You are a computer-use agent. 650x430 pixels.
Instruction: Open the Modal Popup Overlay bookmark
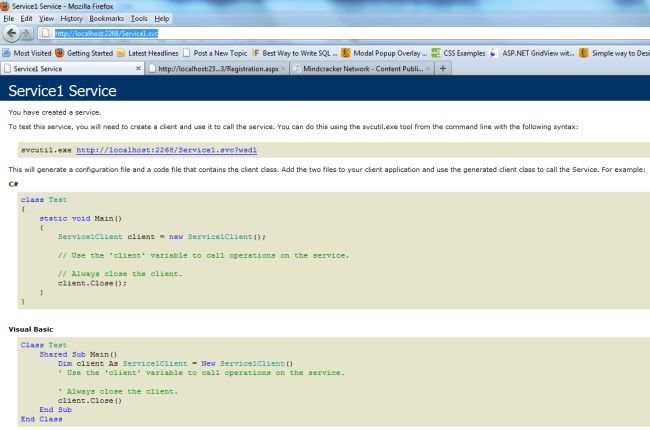click(x=384, y=53)
